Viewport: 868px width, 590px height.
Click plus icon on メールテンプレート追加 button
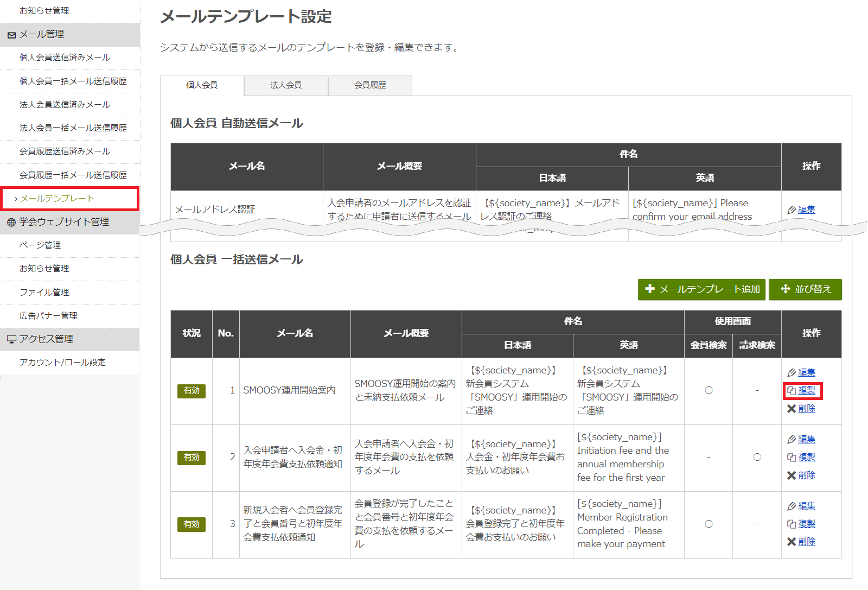[x=650, y=289]
